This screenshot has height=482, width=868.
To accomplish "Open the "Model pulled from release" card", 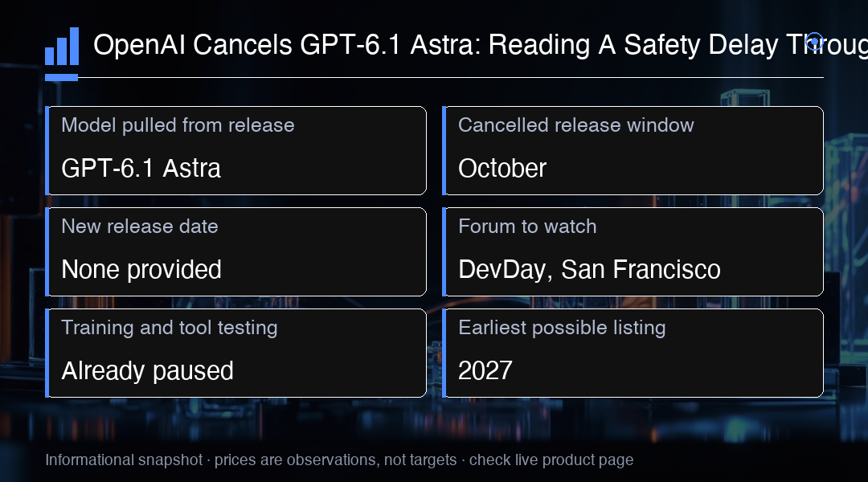I will [235, 150].
